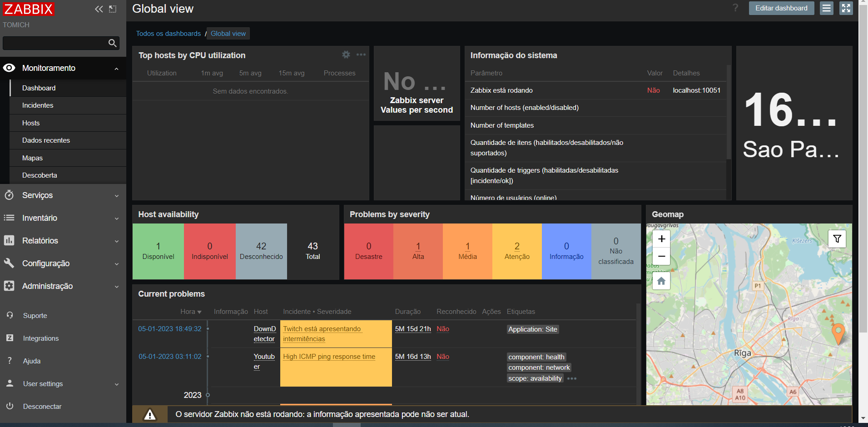
Task: Open Mapas in the sidebar
Action: tap(68, 158)
